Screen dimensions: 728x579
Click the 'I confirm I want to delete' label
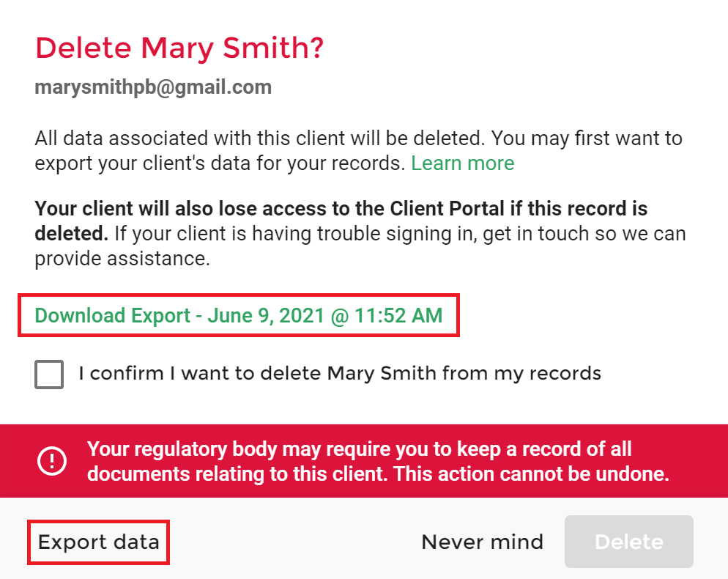(x=340, y=373)
